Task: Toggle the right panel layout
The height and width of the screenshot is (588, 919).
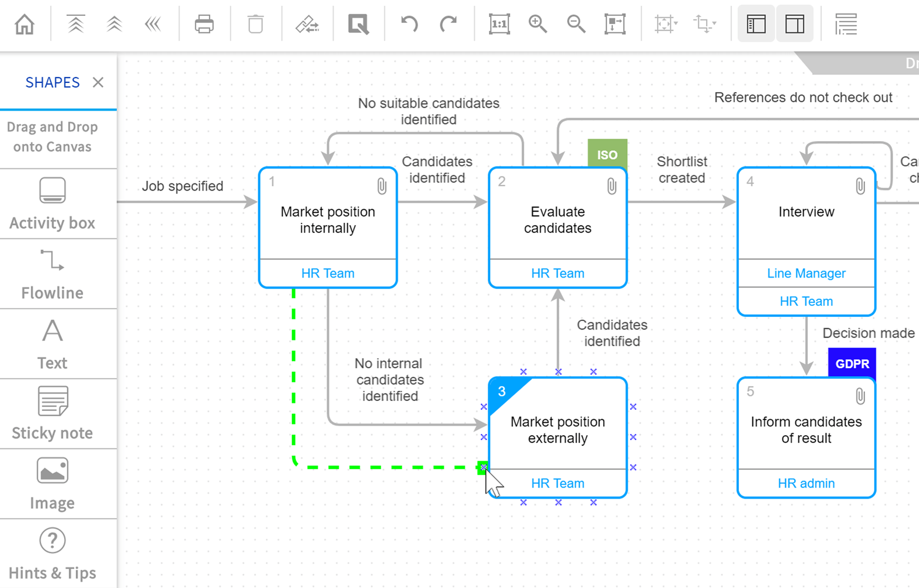Action: click(795, 24)
